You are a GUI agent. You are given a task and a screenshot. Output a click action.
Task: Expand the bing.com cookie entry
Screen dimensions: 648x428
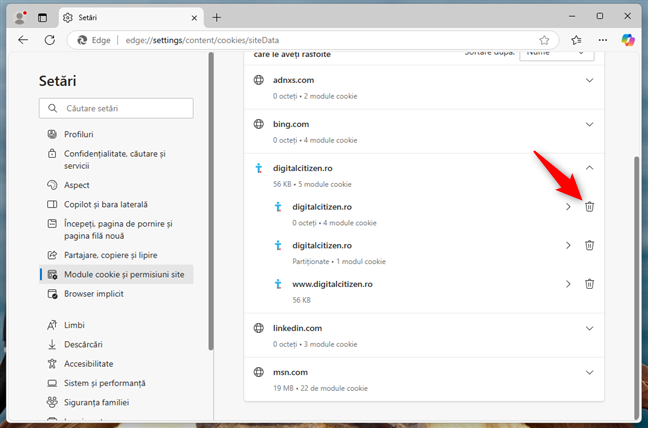pos(589,124)
